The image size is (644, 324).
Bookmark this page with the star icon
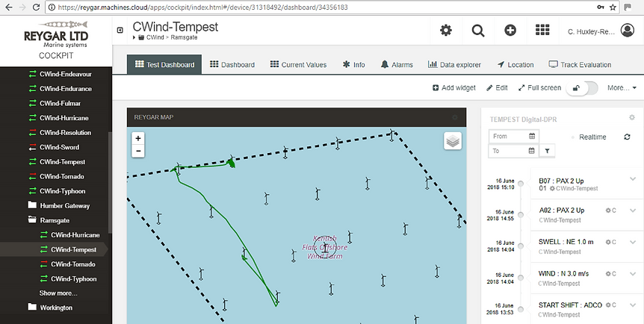point(613,7)
